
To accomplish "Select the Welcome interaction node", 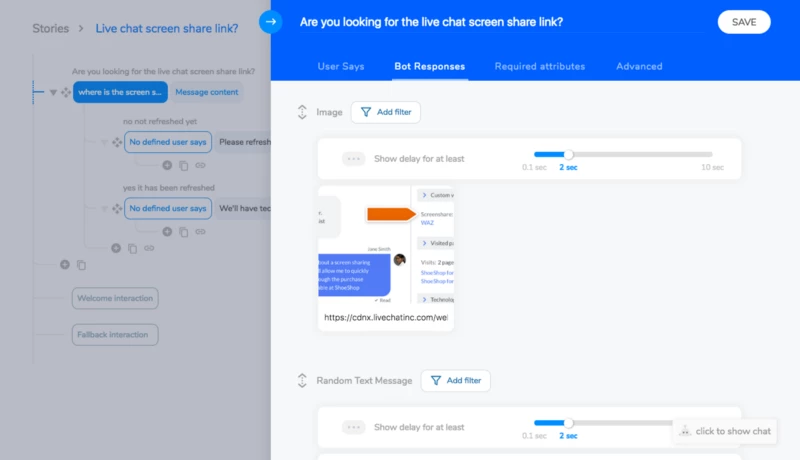I will tap(114, 298).
